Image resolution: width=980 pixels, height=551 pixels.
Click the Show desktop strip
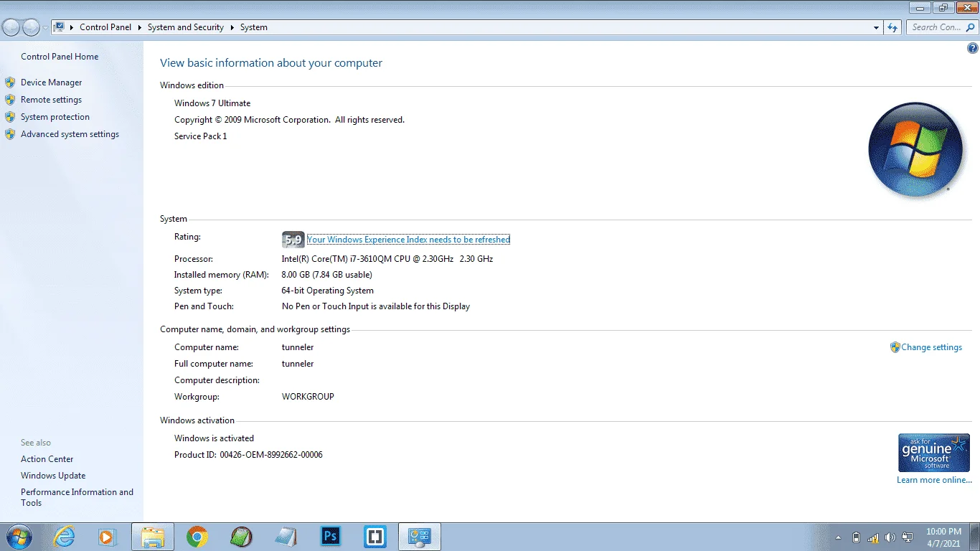tap(975, 537)
